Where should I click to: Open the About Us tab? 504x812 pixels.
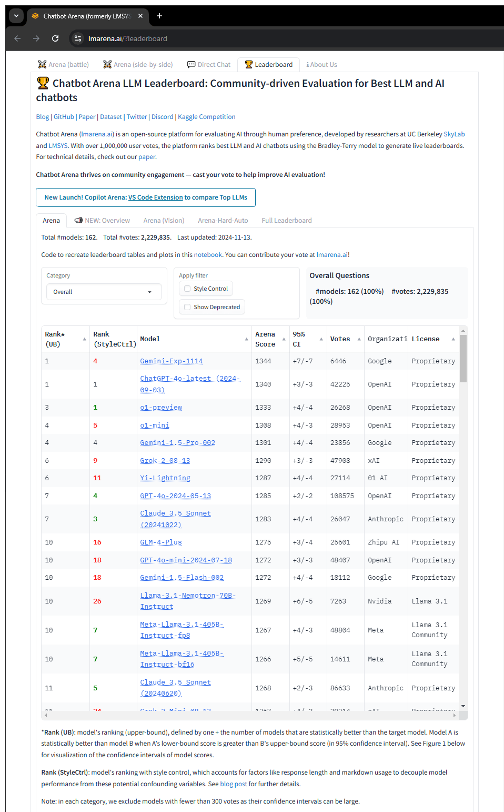click(x=321, y=64)
